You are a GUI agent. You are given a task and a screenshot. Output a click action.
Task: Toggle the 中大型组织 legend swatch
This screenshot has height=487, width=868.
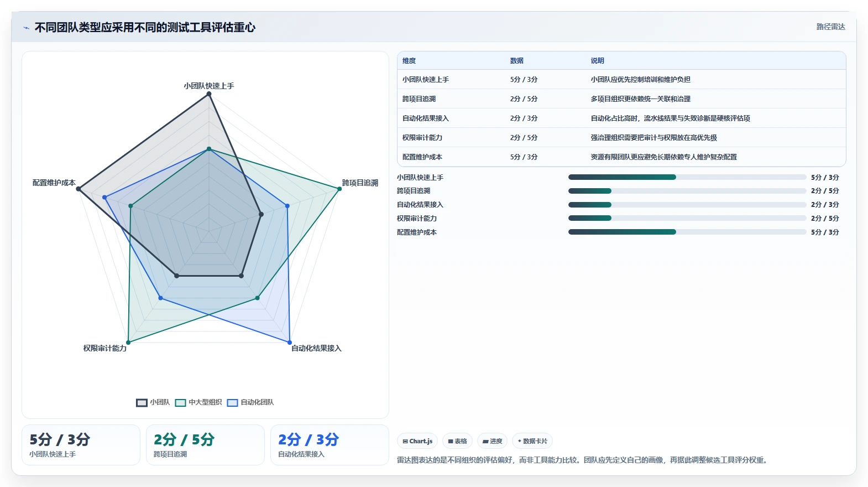[180, 402]
